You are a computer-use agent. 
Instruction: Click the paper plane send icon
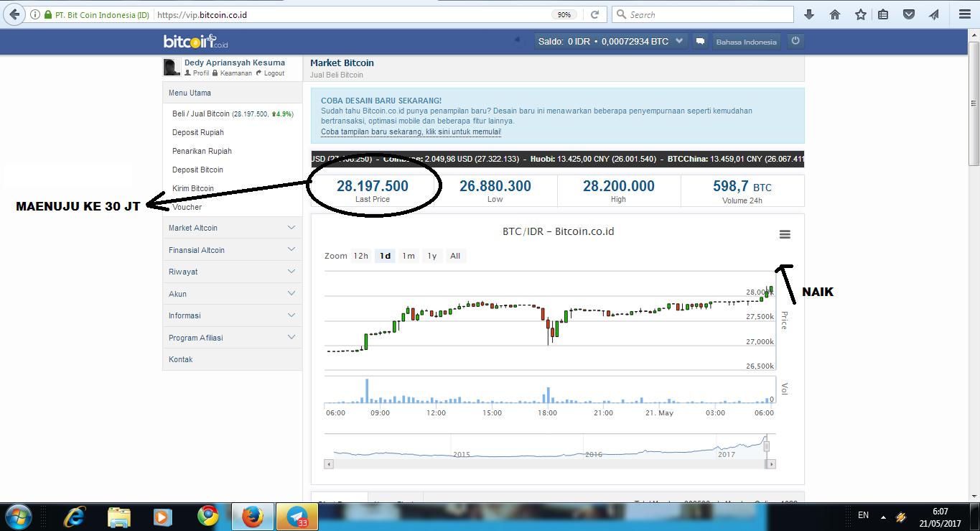pos(933,14)
